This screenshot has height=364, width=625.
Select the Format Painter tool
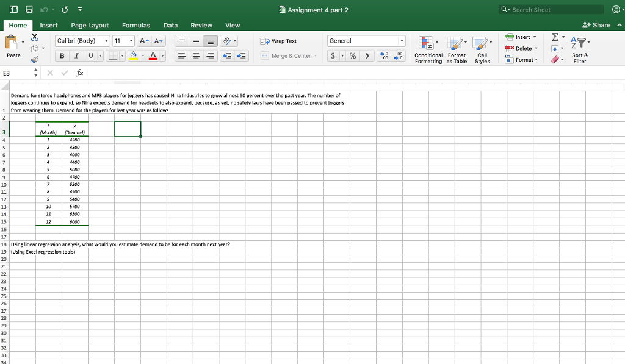click(x=35, y=59)
